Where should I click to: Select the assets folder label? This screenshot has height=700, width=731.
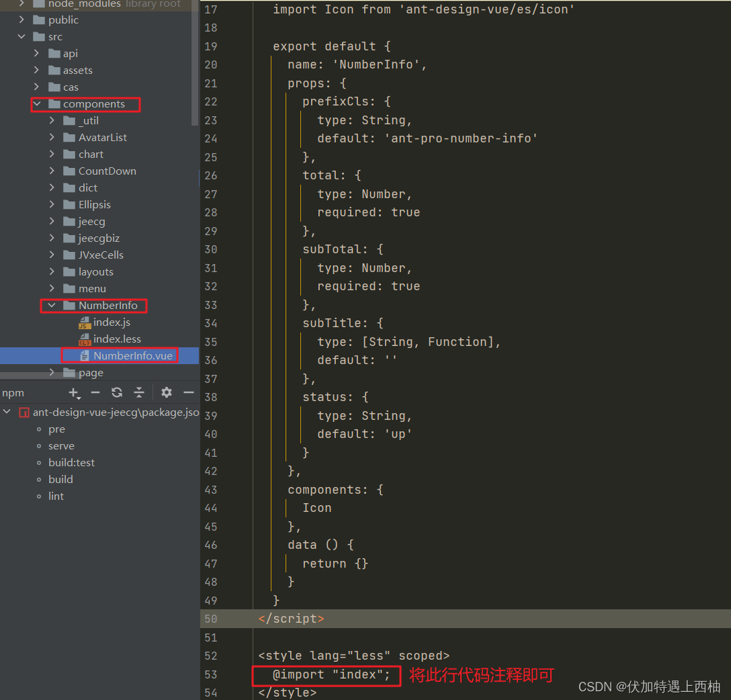(78, 70)
